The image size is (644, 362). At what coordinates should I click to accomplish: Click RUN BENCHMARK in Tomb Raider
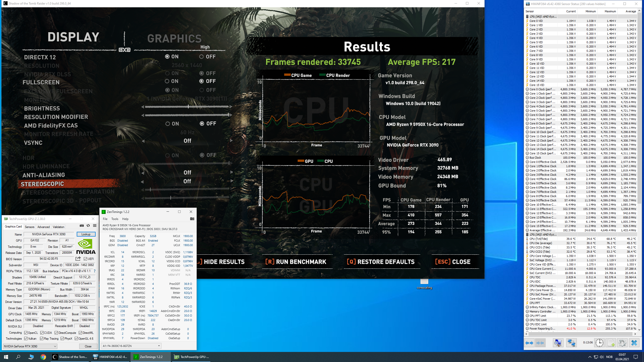[296, 262]
